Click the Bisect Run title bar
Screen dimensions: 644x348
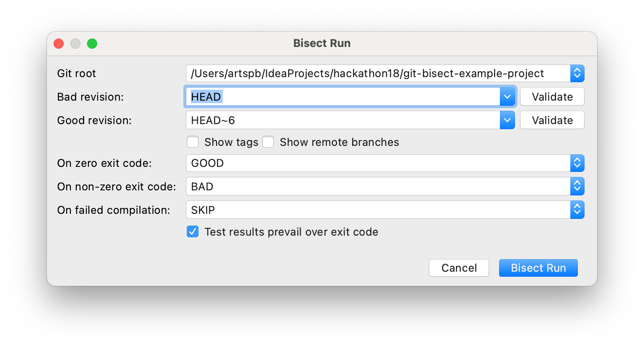pos(322,44)
